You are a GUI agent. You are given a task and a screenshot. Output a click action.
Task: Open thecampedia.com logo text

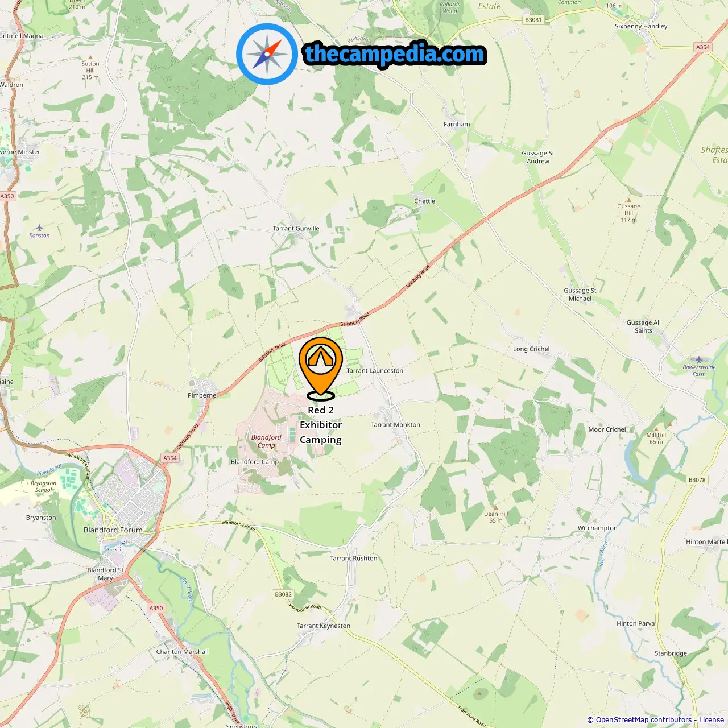tap(395, 54)
